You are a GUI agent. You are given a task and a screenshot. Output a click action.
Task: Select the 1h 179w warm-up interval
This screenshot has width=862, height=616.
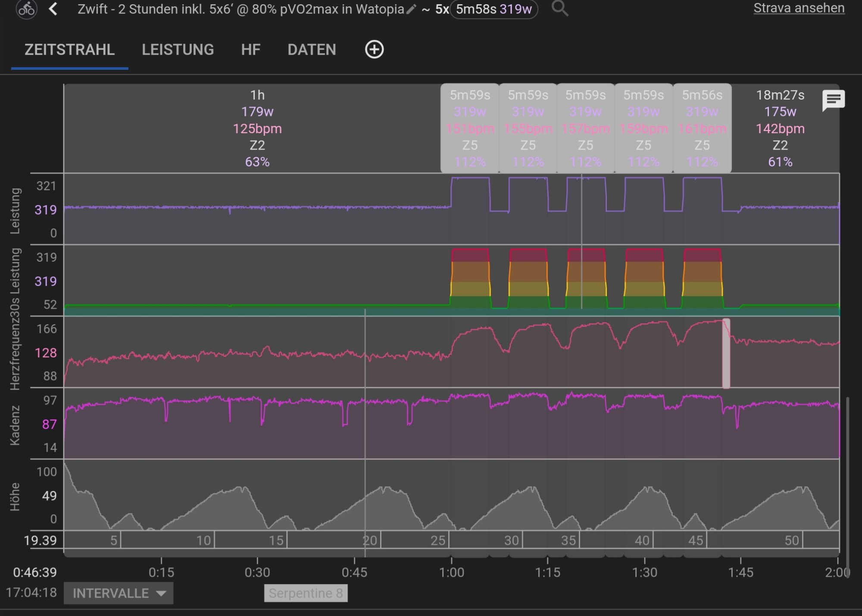tap(257, 128)
